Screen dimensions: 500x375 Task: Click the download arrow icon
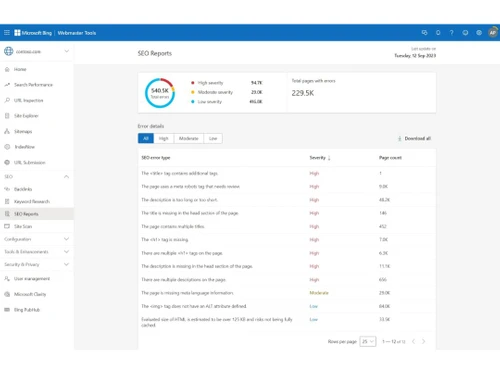click(x=399, y=138)
